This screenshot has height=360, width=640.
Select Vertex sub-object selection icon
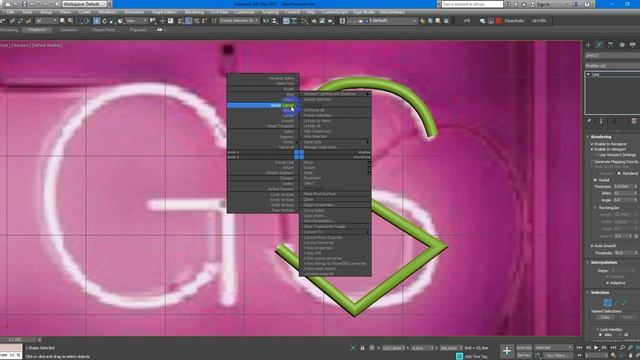click(607, 302)
